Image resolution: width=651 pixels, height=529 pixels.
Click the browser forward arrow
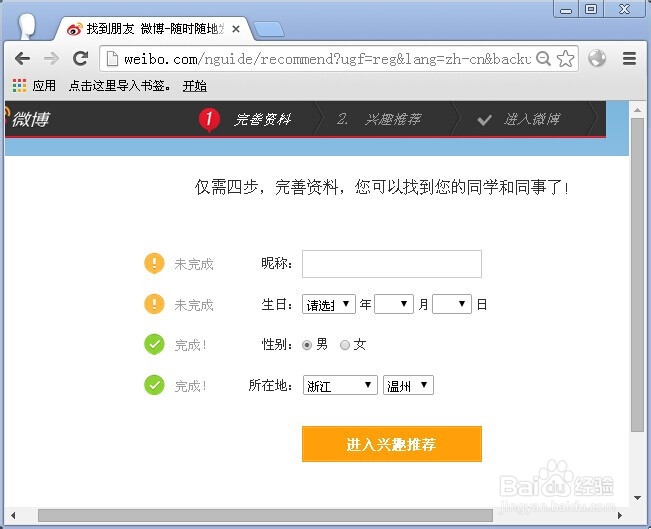(51, 59)
